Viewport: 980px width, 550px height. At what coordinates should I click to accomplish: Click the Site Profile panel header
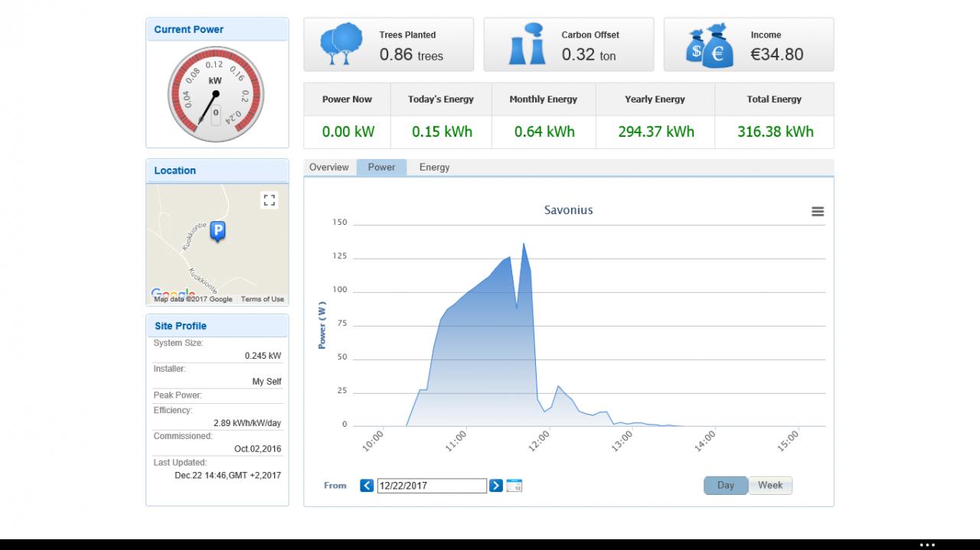pos(217,326)
